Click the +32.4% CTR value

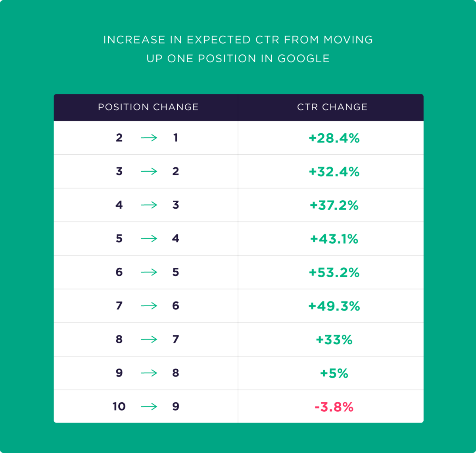click(x=334, y=172)
